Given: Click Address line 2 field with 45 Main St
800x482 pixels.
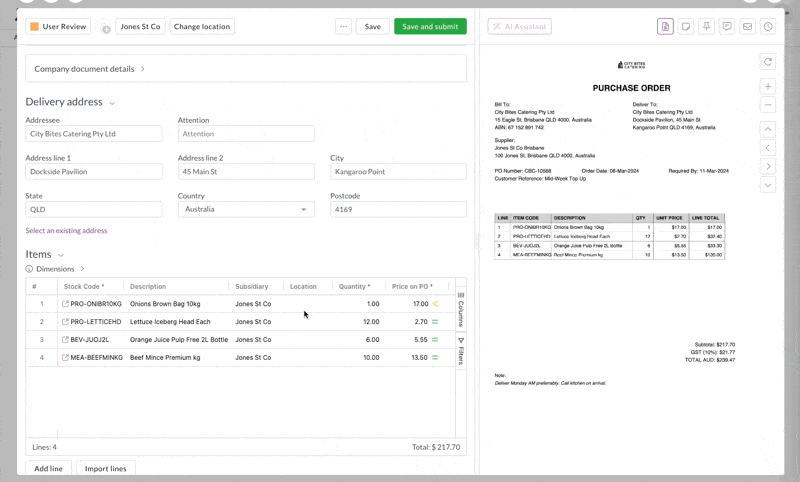Looking at the screenshot, I should point(246,171).
